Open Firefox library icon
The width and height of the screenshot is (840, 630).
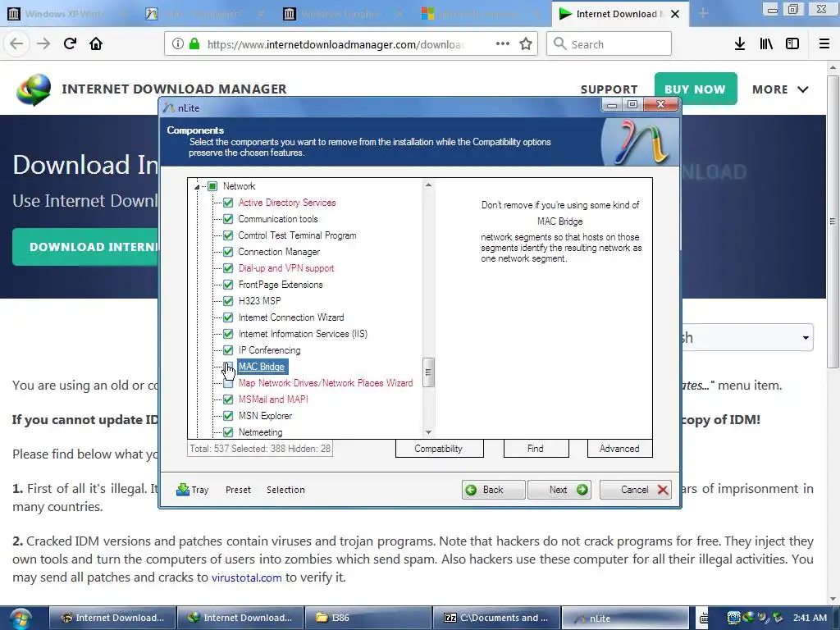766,44
